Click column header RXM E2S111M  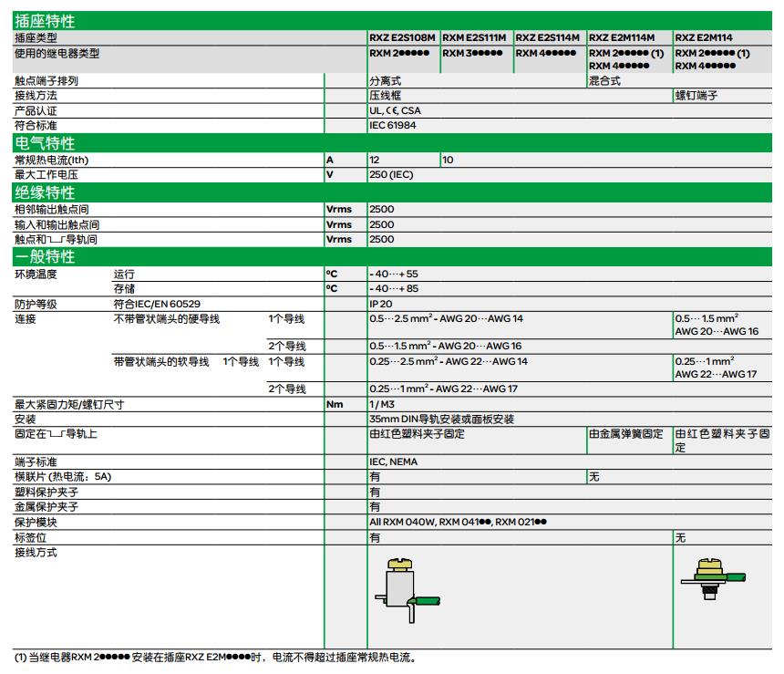474,37
